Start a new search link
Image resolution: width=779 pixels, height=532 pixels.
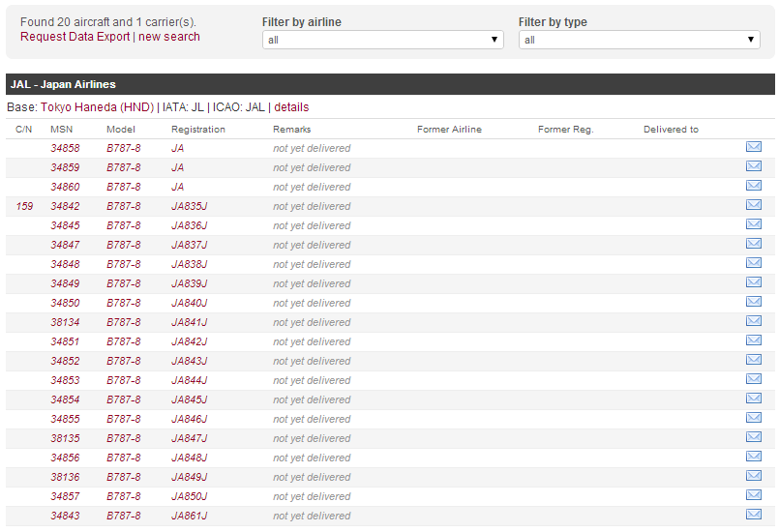click(169, 37)
